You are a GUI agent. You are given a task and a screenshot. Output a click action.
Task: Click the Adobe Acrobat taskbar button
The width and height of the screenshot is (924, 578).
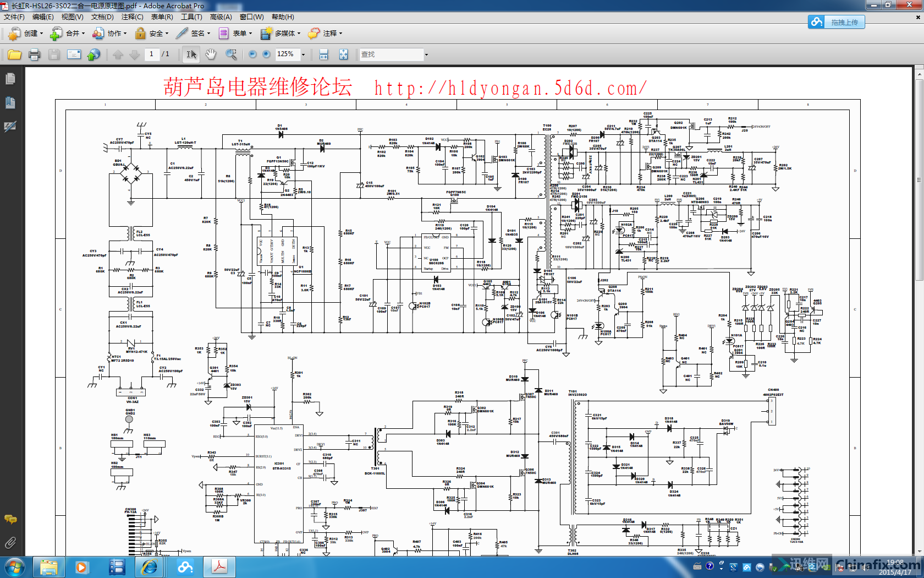click(x=219, y=567)
